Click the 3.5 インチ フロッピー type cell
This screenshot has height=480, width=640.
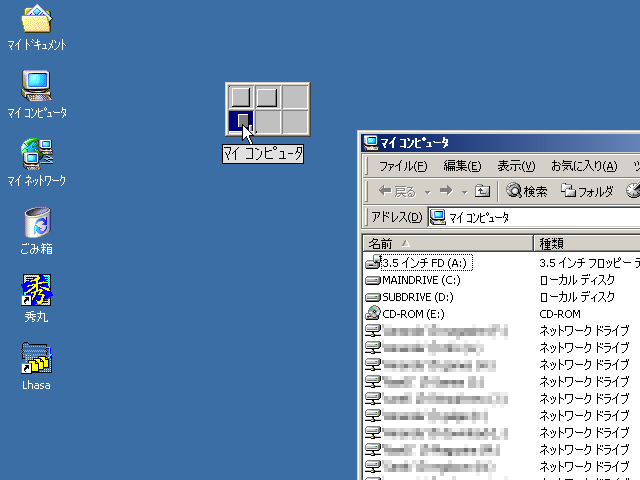point(589,263)
